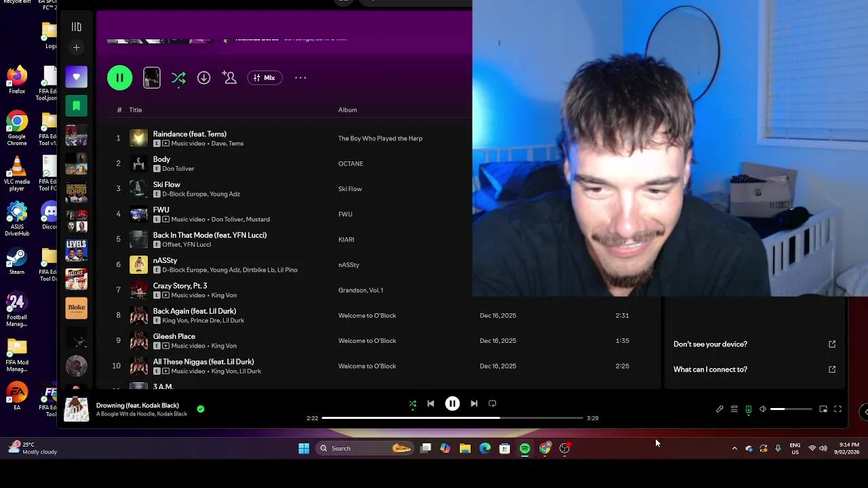This screenshot has height=488, width=868.
Task: Open the now-playing title Drowning (feat. Kodak Black)
Action: [x=138, y=405]
